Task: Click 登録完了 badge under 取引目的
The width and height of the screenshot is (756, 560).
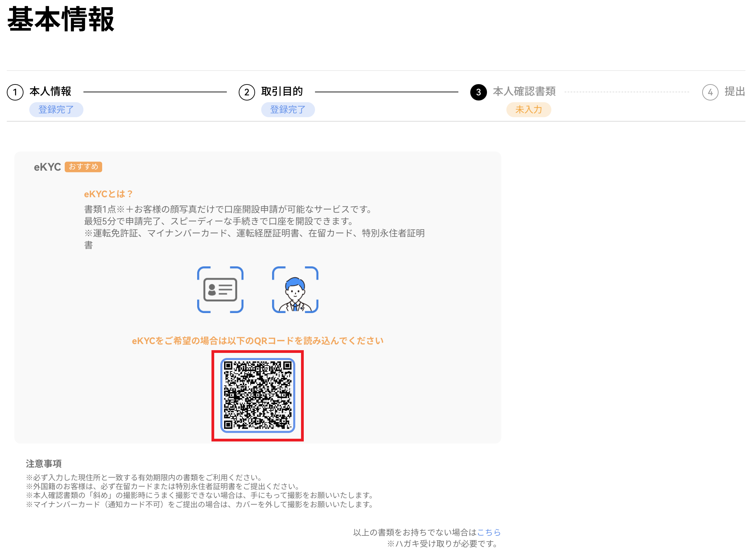Action: point(288,110)
